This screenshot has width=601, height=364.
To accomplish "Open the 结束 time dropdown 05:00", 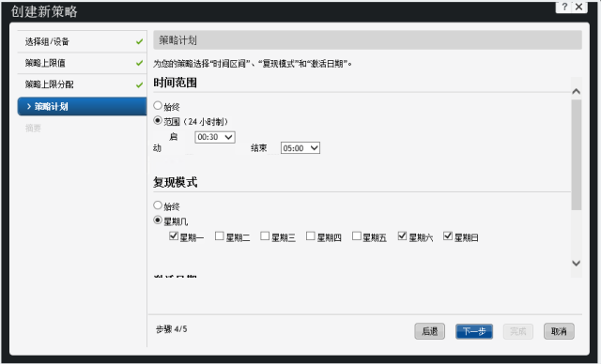I will point(300,148).
